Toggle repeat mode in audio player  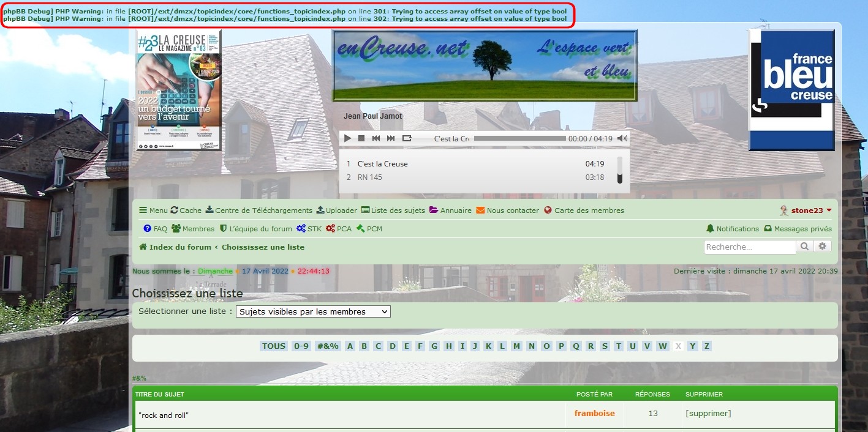pos(407,138)
